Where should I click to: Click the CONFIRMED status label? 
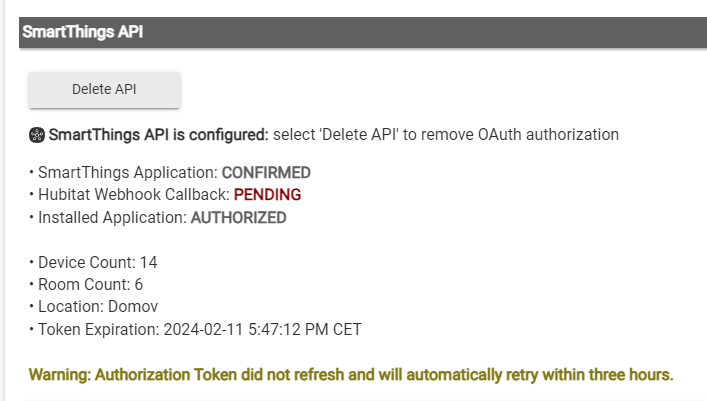266,173
